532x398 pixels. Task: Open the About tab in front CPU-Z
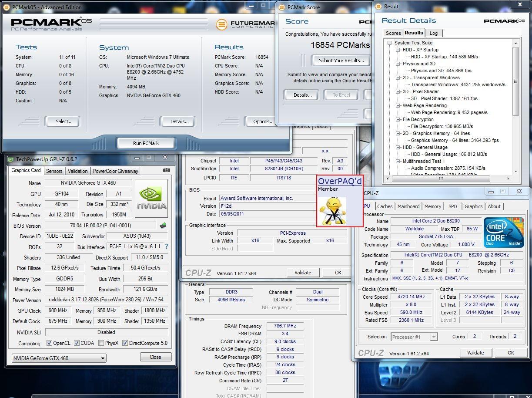(494, 206)
